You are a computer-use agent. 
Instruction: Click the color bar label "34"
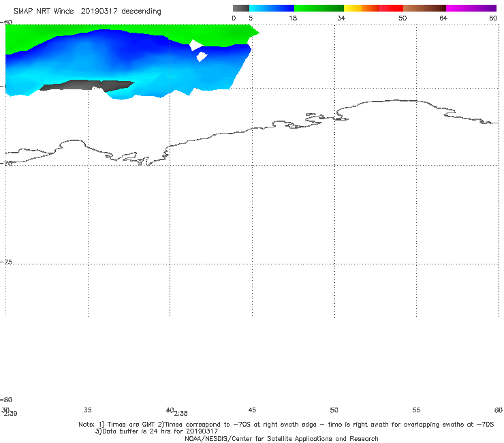[x=341, y=18]
